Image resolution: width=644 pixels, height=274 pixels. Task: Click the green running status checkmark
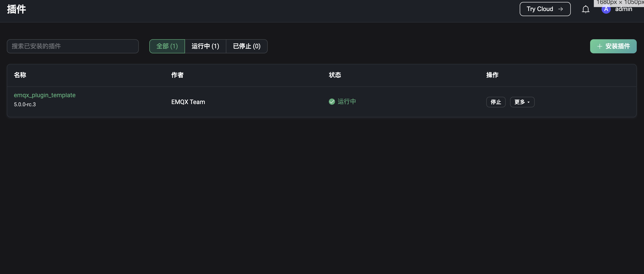tap(332, 102)
